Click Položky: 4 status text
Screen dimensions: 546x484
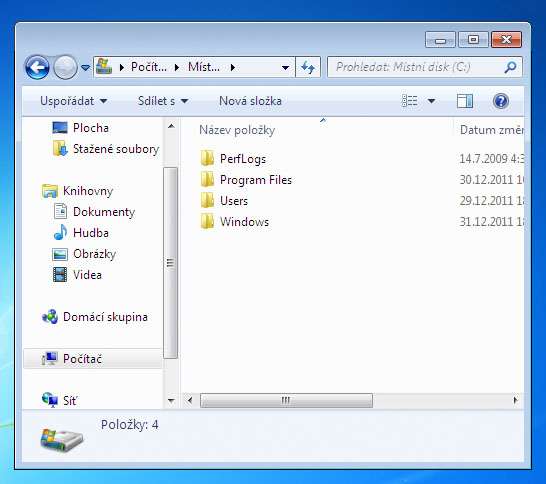(130, 425)
